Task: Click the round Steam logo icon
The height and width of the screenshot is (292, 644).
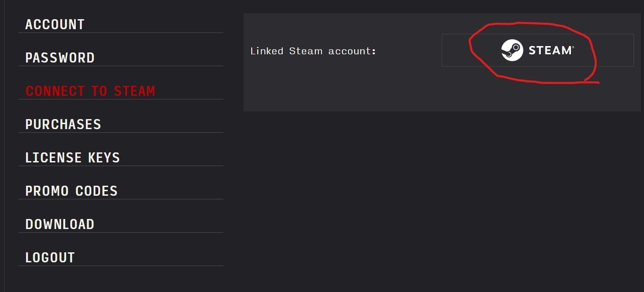Action: pyautogui.click(x=512, y=50)
